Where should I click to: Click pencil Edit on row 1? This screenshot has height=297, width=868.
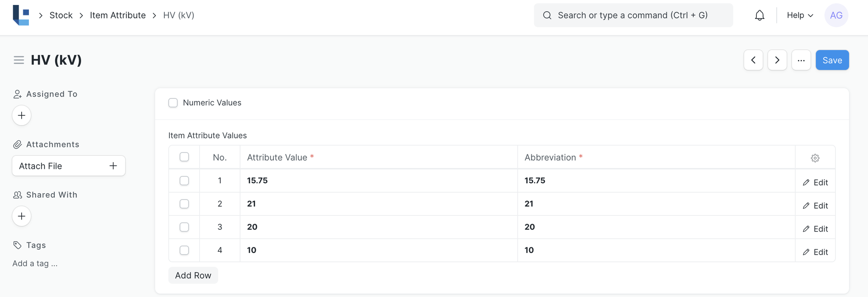coord(815,182)
